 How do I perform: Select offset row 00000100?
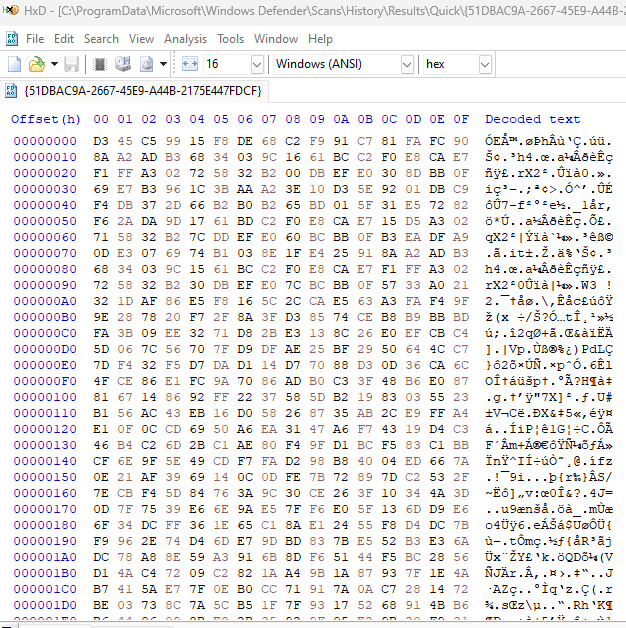(x=45, y=397)
